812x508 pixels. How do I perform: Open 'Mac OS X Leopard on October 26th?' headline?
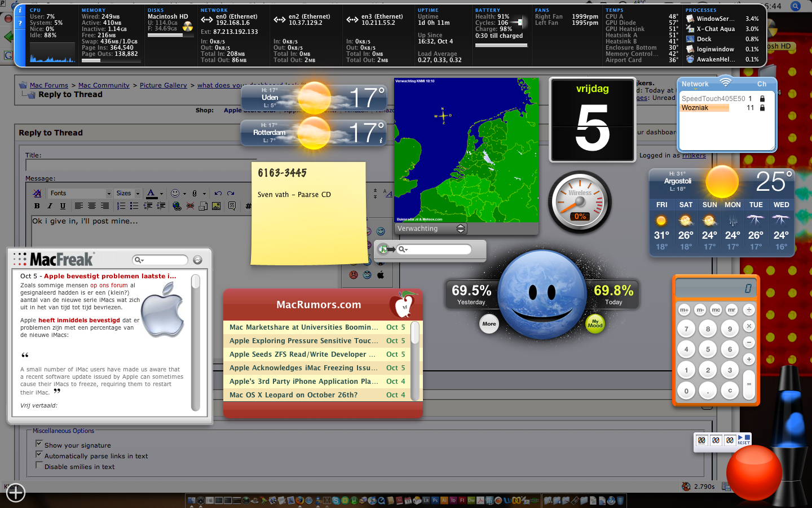[x=293, y=395]
